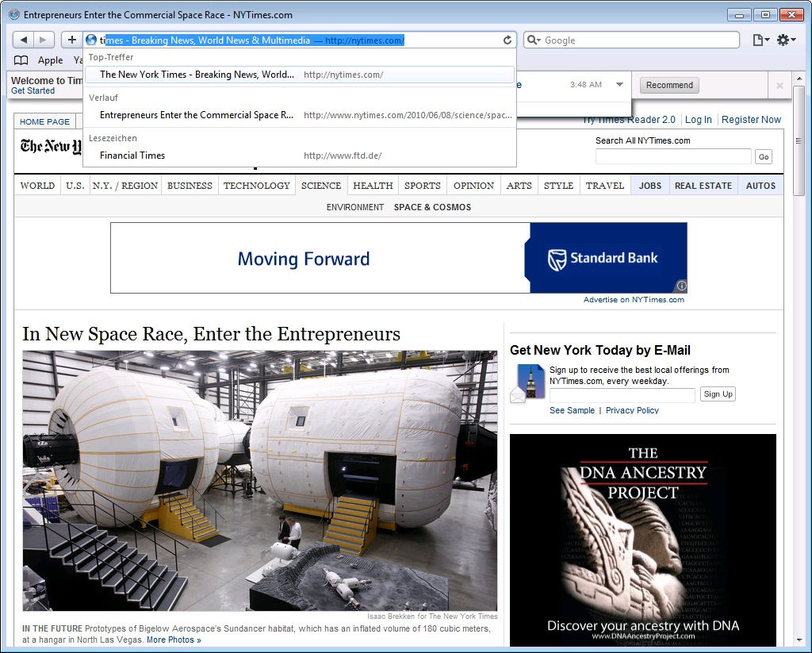Click the ad info icon on Standard Bank banner

681,286
